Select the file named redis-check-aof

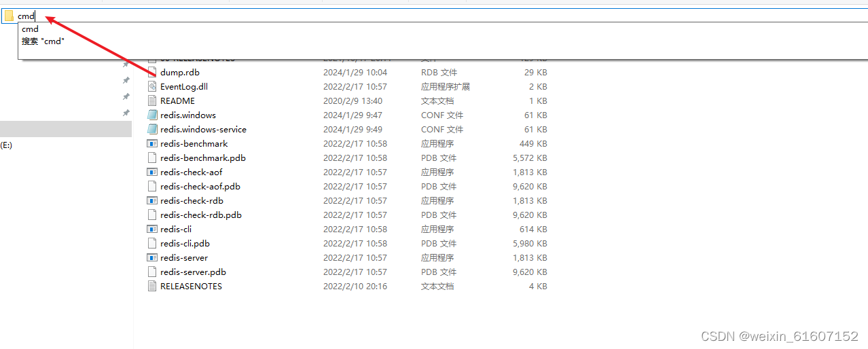[192, 172]
